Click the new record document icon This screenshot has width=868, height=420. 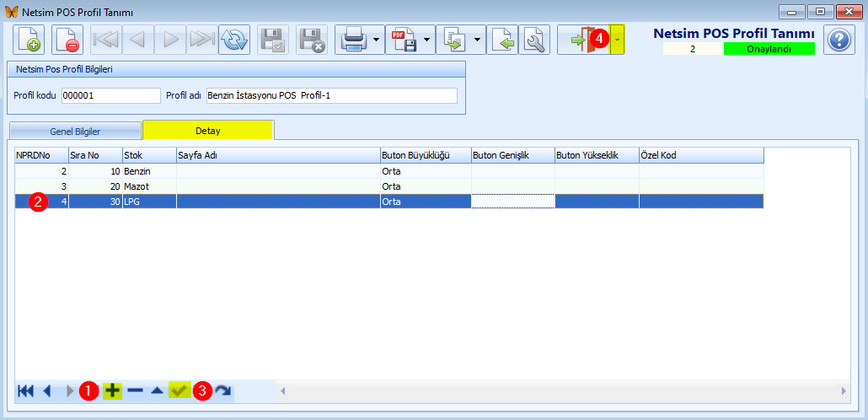click(29, 40)
